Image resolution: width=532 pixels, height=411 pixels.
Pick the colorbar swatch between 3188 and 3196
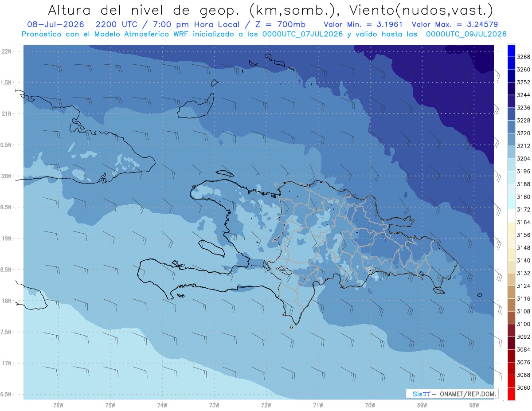(x=511, y=178)
